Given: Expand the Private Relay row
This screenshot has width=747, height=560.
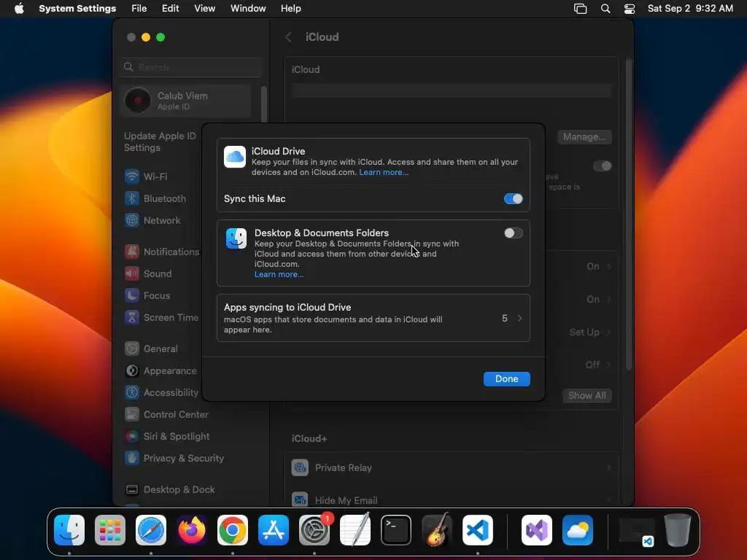Looking at the screenshot, I should tap(452, 468).
